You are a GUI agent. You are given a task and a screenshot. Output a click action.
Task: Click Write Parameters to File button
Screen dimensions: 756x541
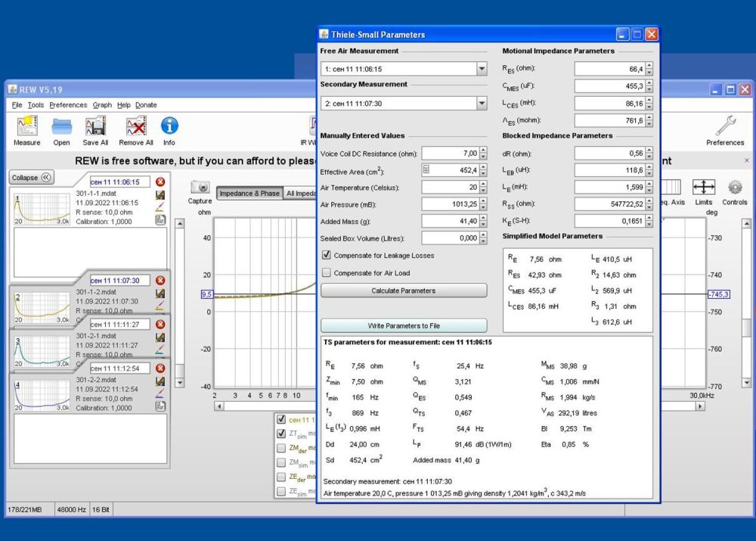tap(404, 325)
